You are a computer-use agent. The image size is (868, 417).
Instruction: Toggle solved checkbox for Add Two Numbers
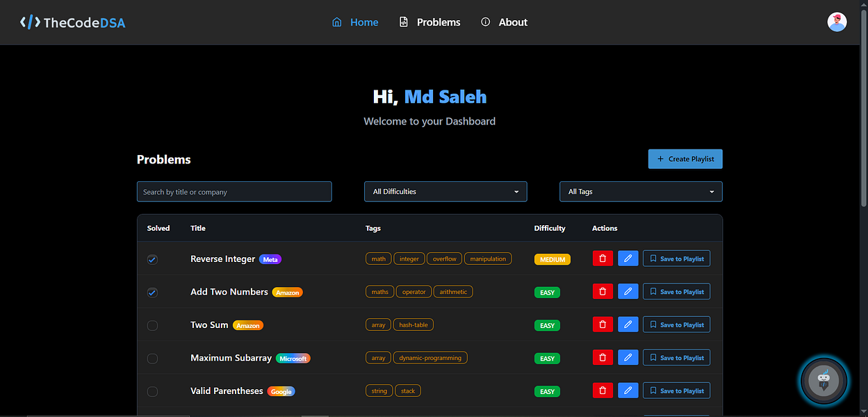click(152, 293)
